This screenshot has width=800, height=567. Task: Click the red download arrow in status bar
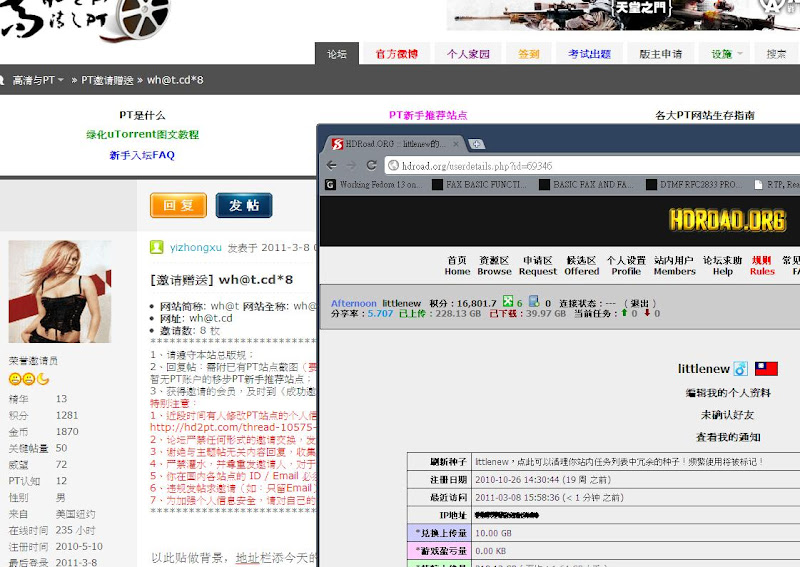pyautogui.click(x=647, y=313)
